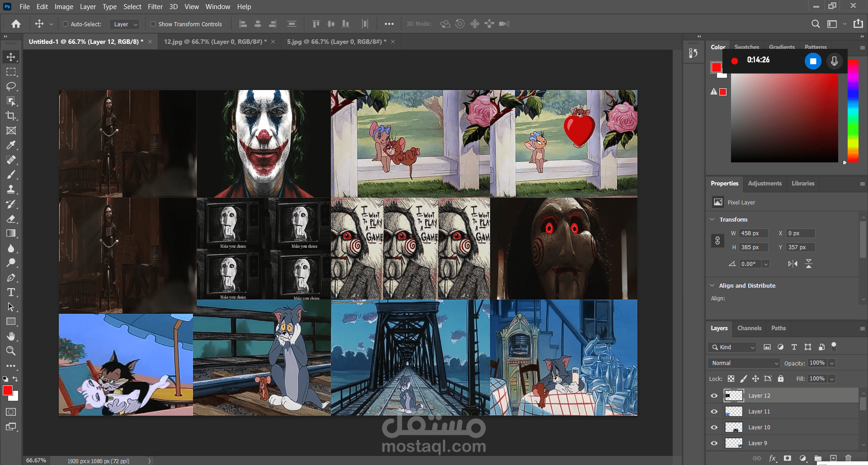This screenshot has height=465, width=868.
Task: Pick the Object Selection tool
Action: pyautogui.click(x=11, y=101)
